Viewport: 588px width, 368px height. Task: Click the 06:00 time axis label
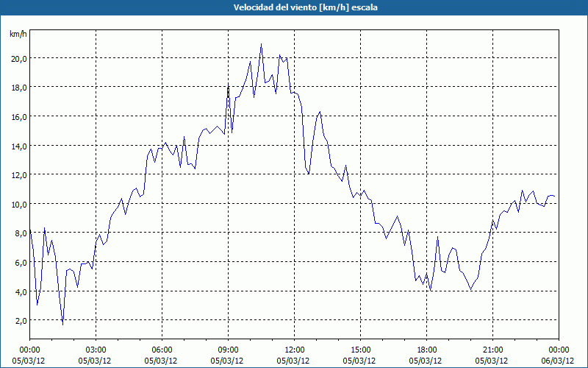(162, 350)
